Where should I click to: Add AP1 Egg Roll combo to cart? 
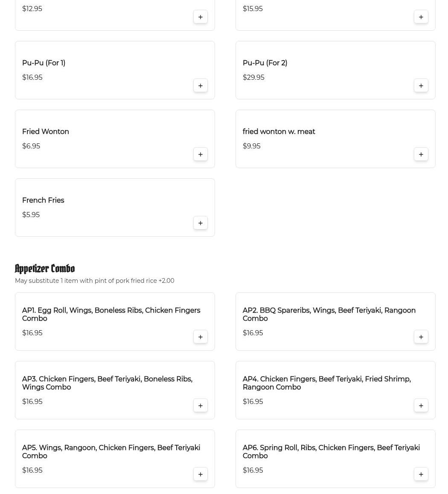click(x=201, y=337)
